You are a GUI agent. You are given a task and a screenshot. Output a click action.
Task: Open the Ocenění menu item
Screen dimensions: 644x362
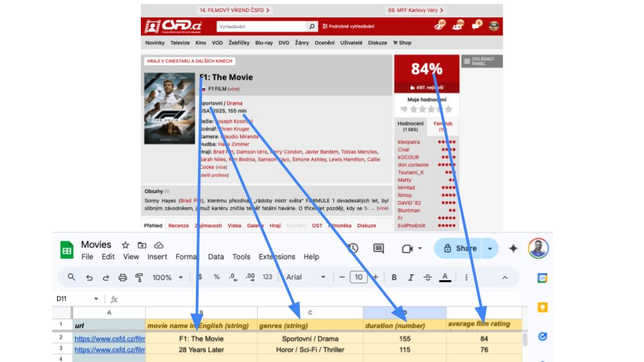(x=325, y=43)
